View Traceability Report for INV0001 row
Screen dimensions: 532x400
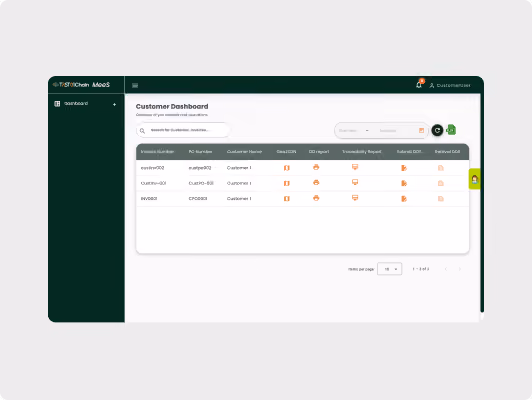pos(355,198)
